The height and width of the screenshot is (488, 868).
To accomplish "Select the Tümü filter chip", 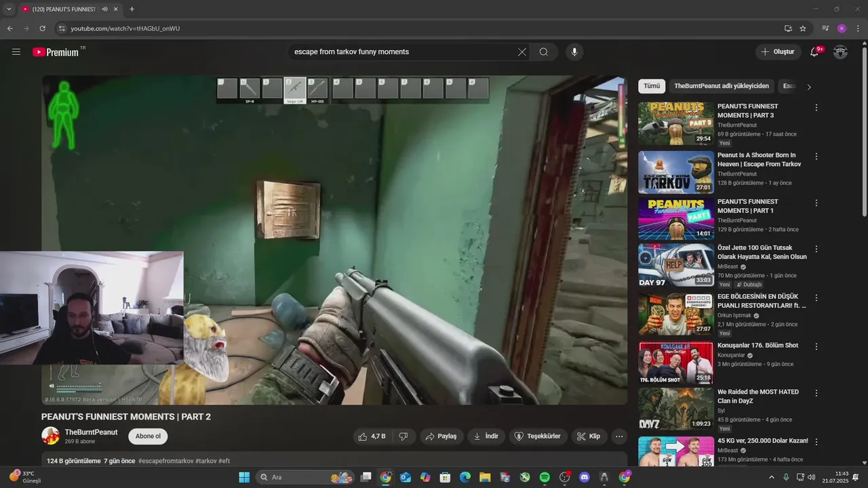I will click(652, 86).
